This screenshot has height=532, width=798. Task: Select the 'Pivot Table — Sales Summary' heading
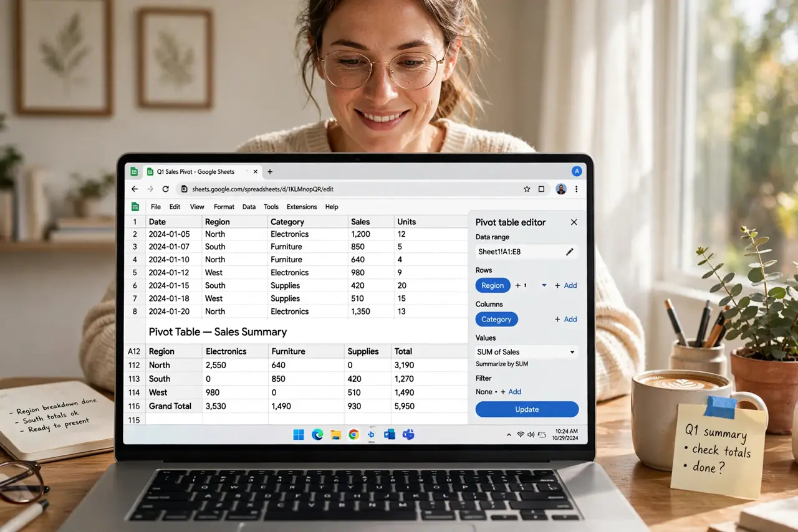coord(218,332)
